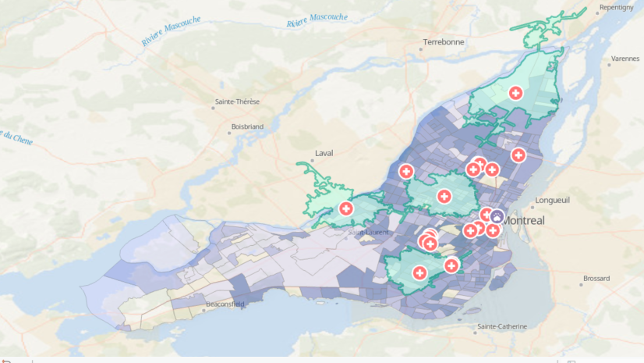This screenshot has height=363, width=644.
Task: Click hospital marker in the northeast green zone
Action: pyautogui.click(x=515, y=93)
